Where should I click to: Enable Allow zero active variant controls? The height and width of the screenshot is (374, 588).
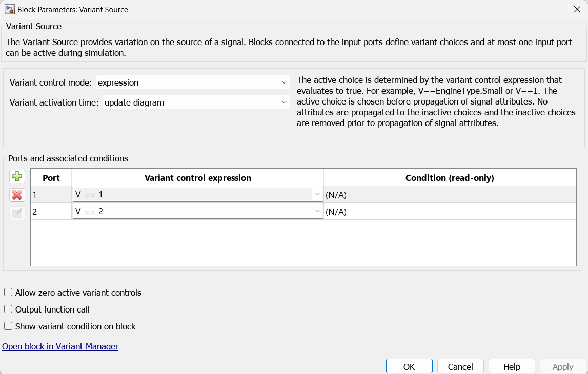click(x=8, y=292)
